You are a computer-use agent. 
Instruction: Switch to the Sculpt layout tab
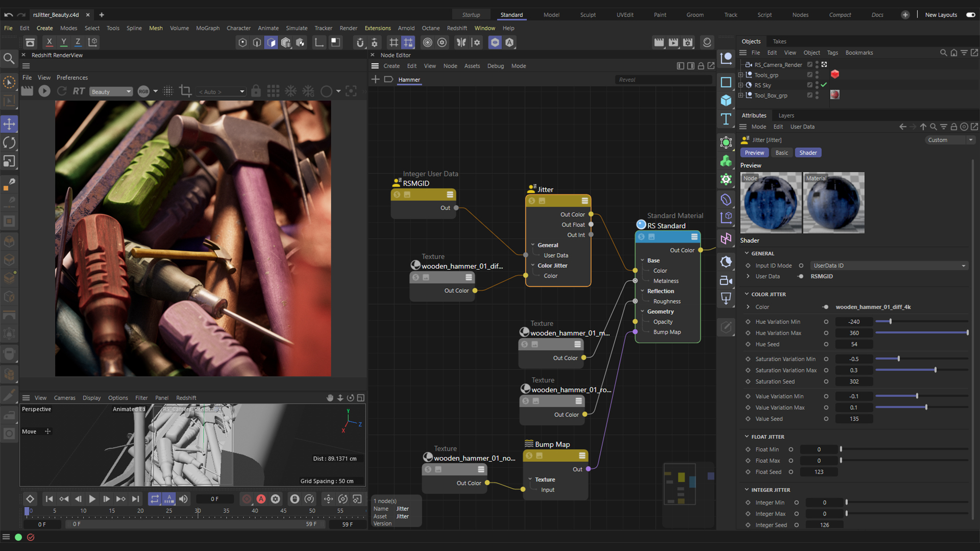pyautogui.click(x=587, y=15)
